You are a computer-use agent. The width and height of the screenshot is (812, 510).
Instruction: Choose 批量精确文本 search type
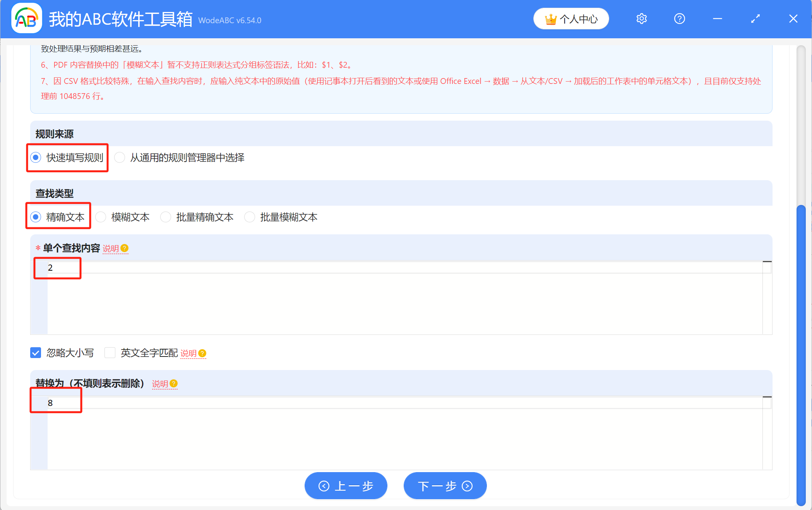click(x=166, y=217)
